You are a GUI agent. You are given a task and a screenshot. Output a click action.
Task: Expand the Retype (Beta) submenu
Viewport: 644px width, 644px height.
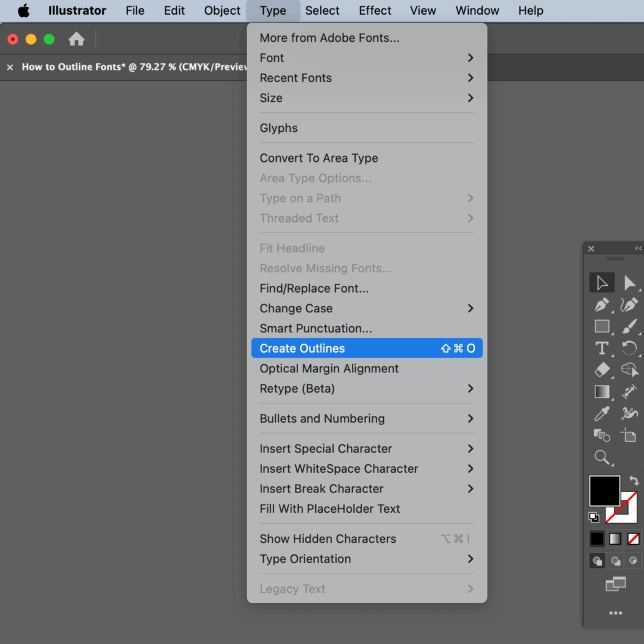point(367,388)
